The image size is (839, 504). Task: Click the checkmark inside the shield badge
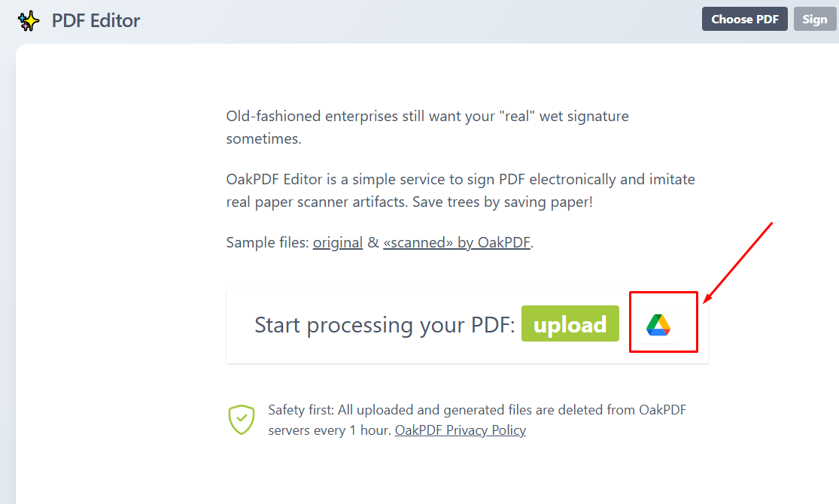(242, 417)
